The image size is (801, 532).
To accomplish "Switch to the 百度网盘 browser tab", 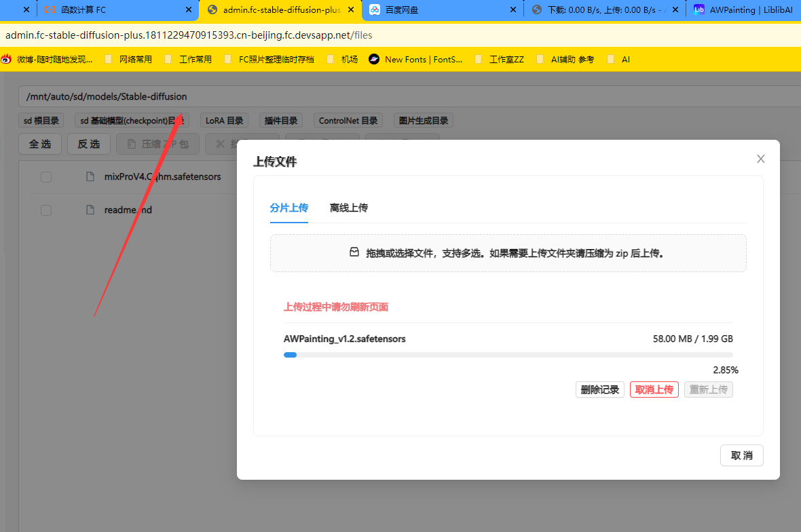I will pyautogui.click(x=443, y=9).
